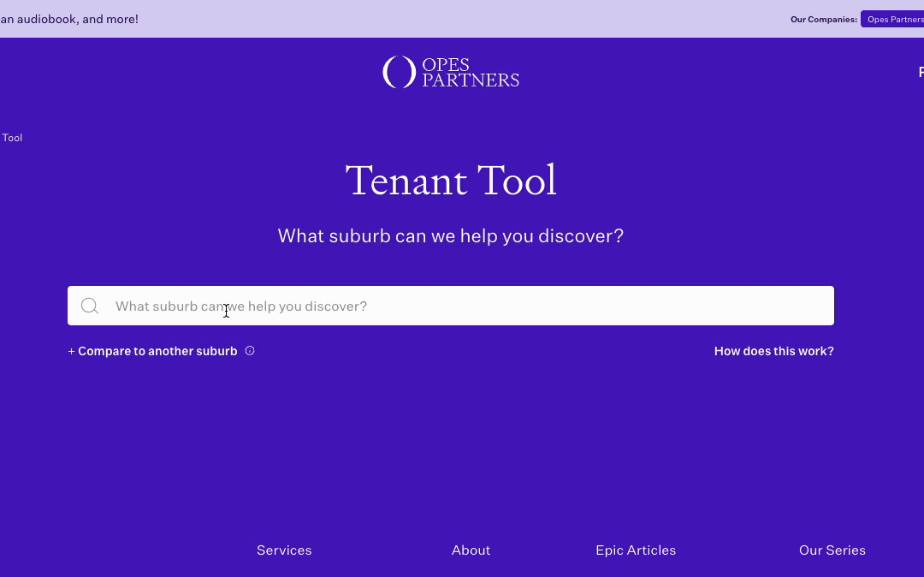
Task: Open the About navigation menu
Action: 471,550
